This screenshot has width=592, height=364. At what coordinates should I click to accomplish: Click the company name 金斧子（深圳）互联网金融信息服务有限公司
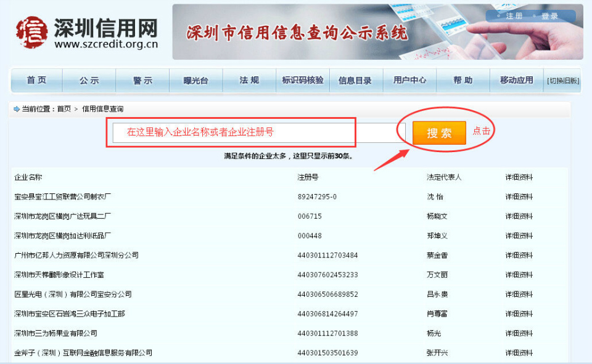coord(83,353)
